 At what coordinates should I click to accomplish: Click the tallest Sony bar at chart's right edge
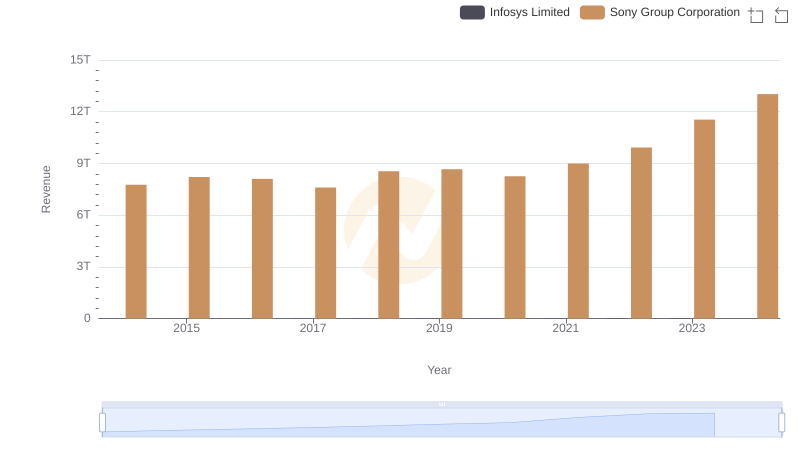click(768, 207)
